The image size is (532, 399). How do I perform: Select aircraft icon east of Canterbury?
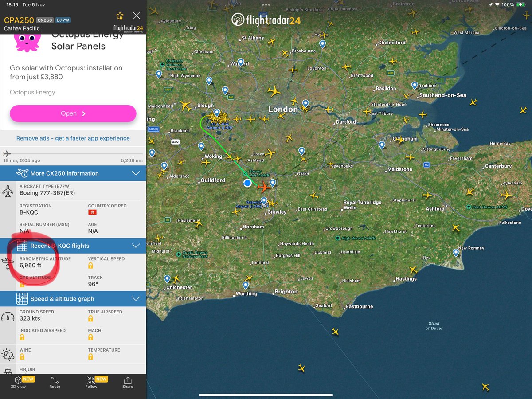506,195
